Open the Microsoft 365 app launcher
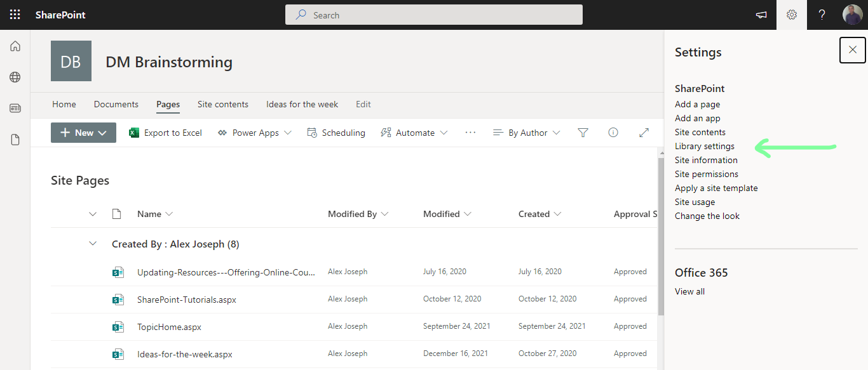Viewport: 868px width, 370px height. pyautogui.click(x=15, y=14)
